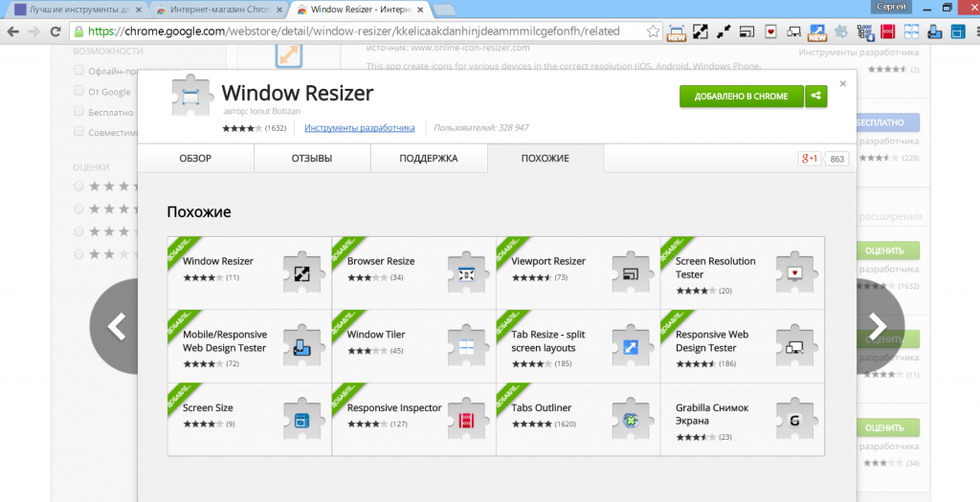Switch to the Поддержка tab
Screen dimensions: 980x502
point(429,158)
